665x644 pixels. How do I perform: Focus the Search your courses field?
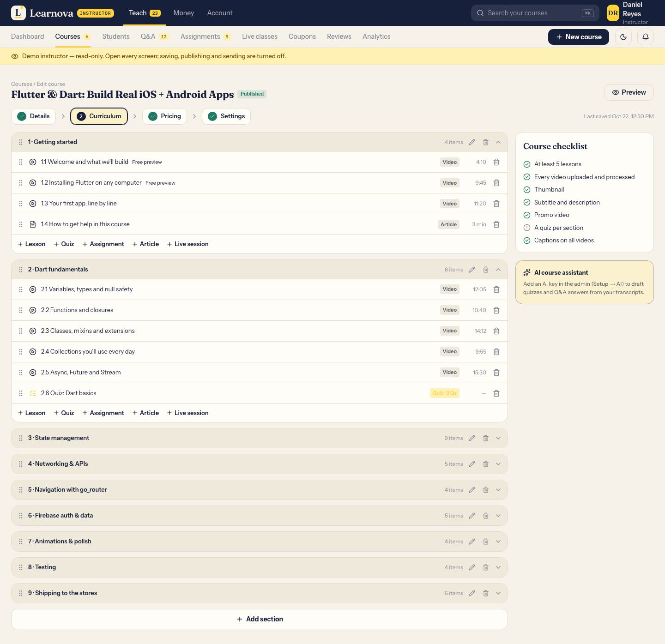(x=535, y=13)
